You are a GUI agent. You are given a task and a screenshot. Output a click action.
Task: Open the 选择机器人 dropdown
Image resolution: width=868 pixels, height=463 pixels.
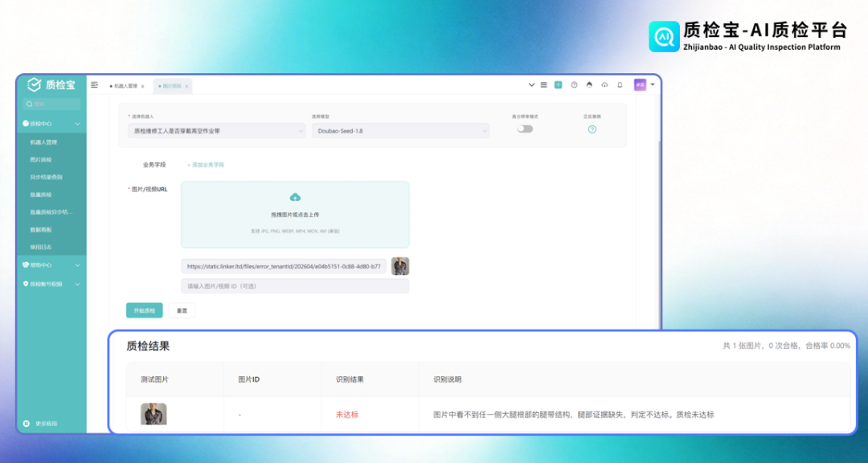(216, 131)
